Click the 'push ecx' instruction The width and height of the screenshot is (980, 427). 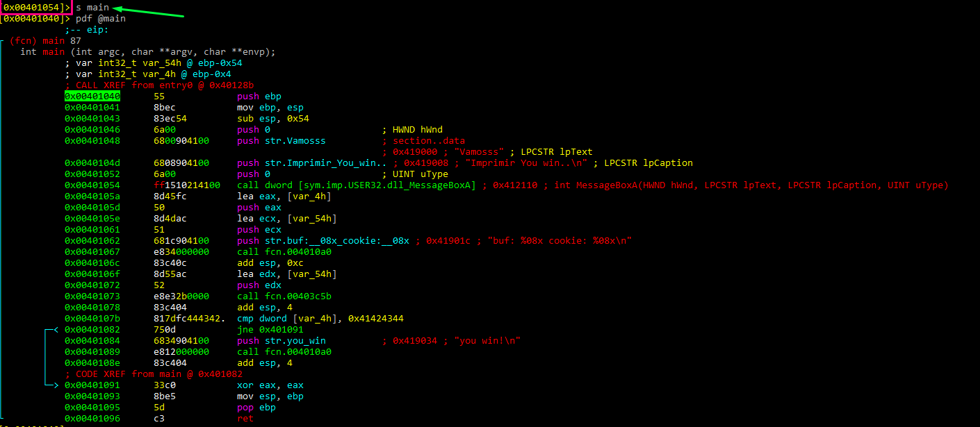[259, 229]
